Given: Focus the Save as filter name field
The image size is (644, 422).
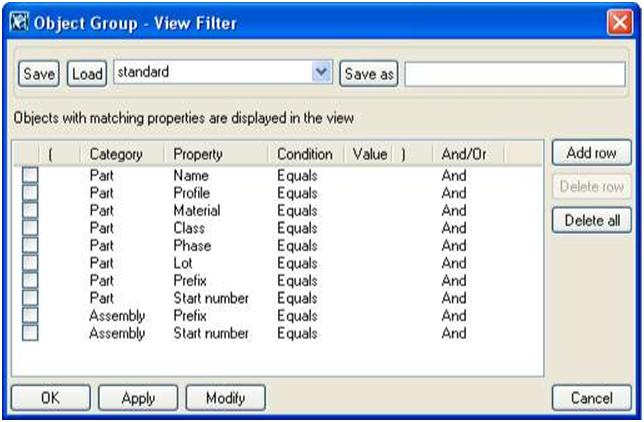Looking at the screenshot, I should point(515,74).
